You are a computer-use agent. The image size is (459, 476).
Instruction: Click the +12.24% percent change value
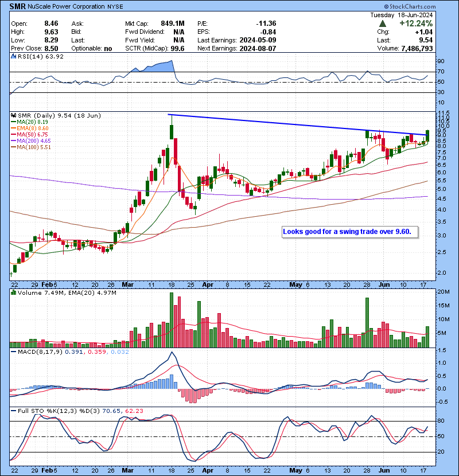(416, 24)
